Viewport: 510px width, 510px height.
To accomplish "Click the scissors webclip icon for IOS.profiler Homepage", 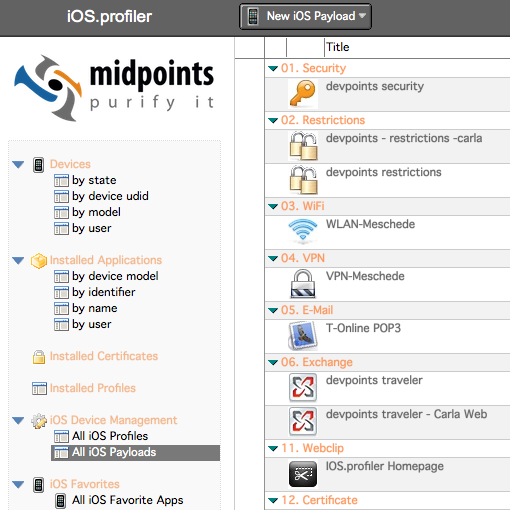I will (303, 474).
